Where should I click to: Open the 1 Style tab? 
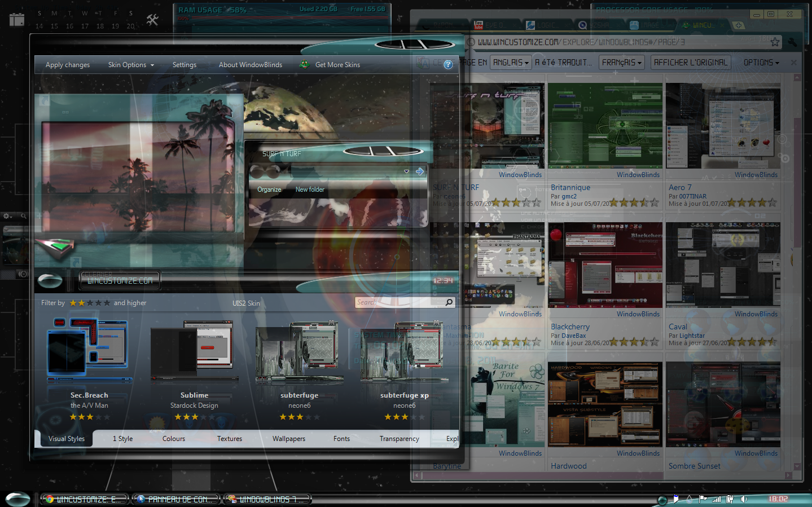(123, 439)
